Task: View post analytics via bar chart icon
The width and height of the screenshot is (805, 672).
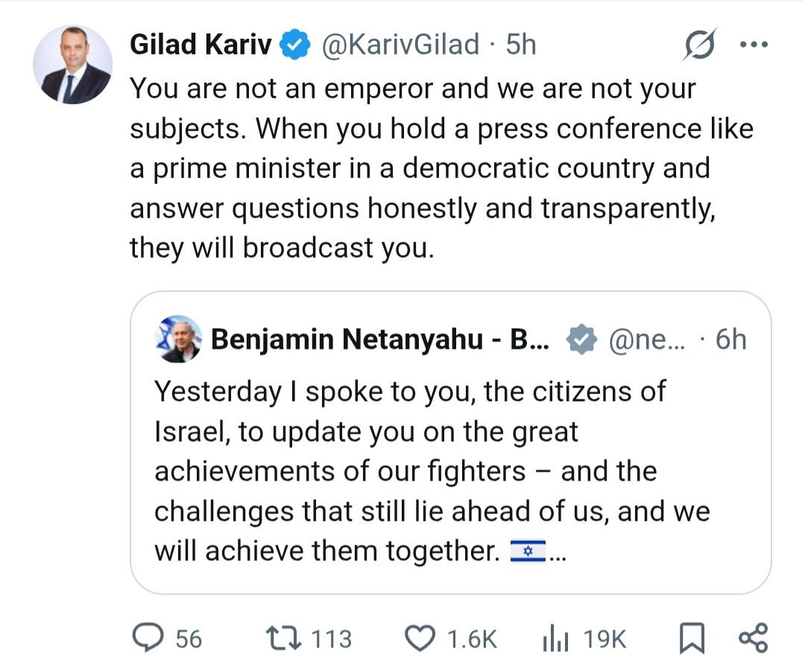Action: click(555, 638)
